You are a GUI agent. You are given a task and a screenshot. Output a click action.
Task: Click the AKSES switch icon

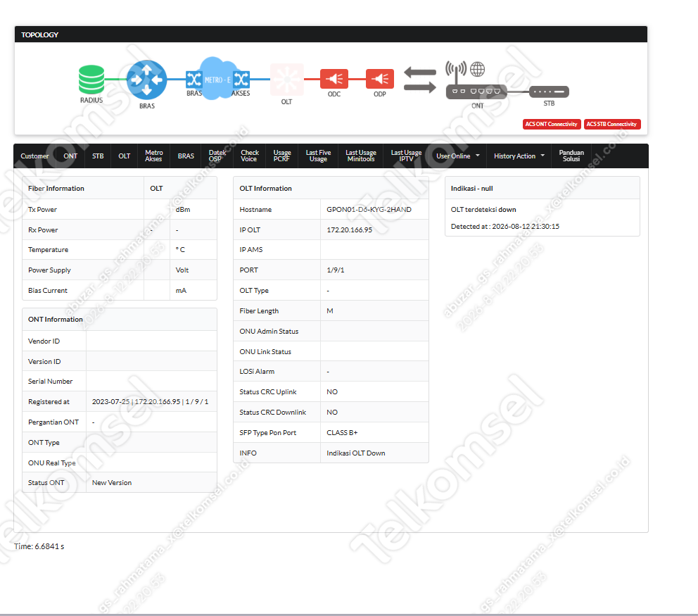click(241, 80)
